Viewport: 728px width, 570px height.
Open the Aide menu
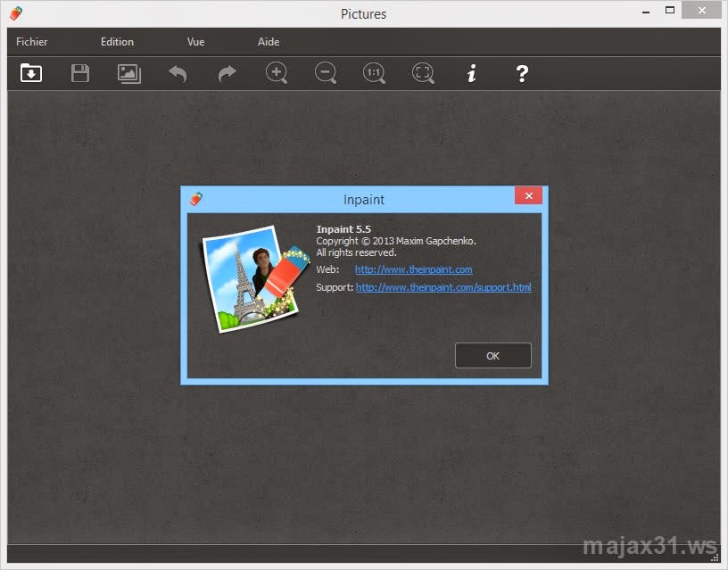coord(269,42)
